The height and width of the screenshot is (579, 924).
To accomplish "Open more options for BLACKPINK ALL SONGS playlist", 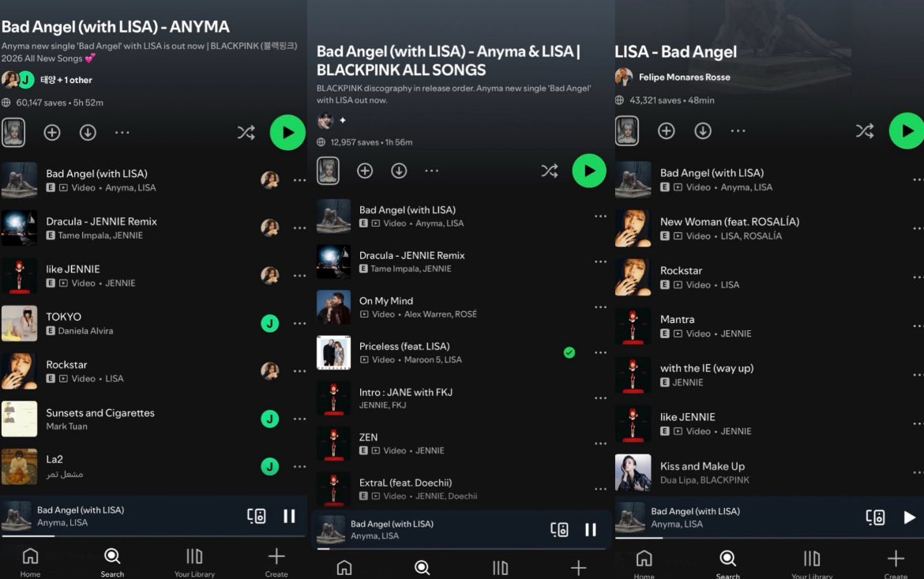I will (432, 171).
